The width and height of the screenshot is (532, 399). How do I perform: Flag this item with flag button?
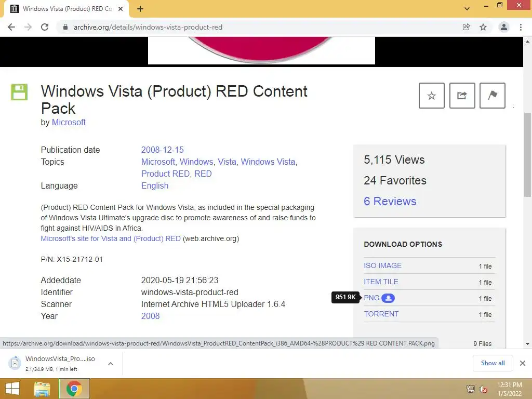[493, 96]
